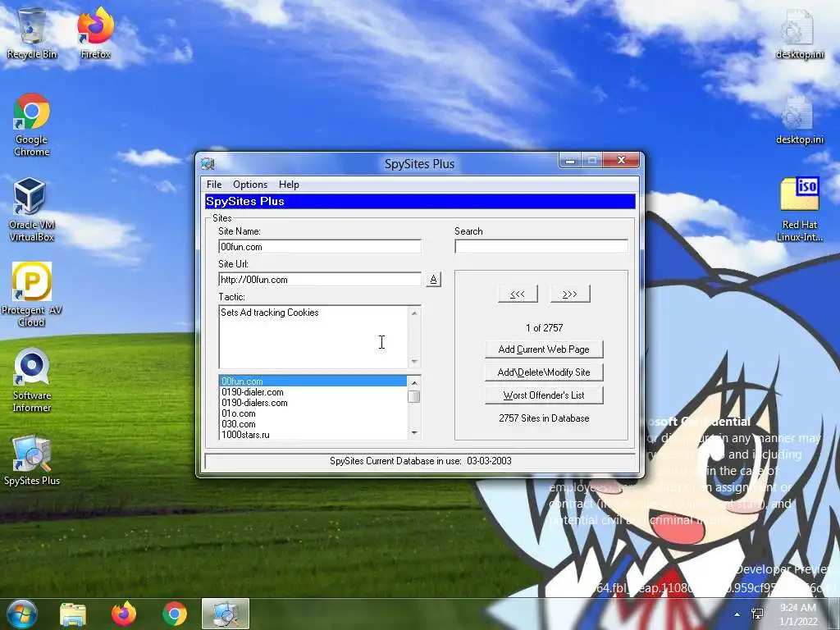Click the A button beside Site Url
The width and height of the screenshot is (840, 630).
pos(433,279)
